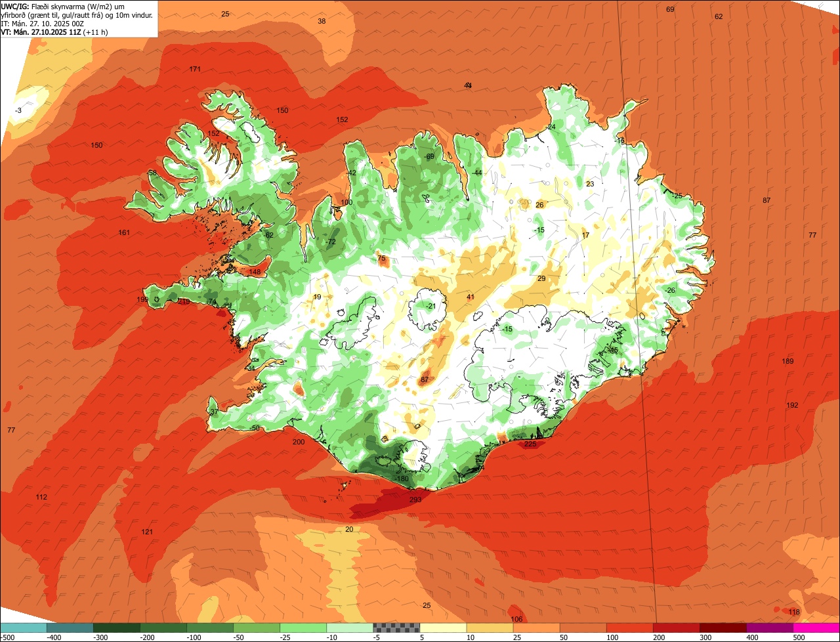
Task: Click the dark teal -400 to -300 legend swatch
Action: 70,628
